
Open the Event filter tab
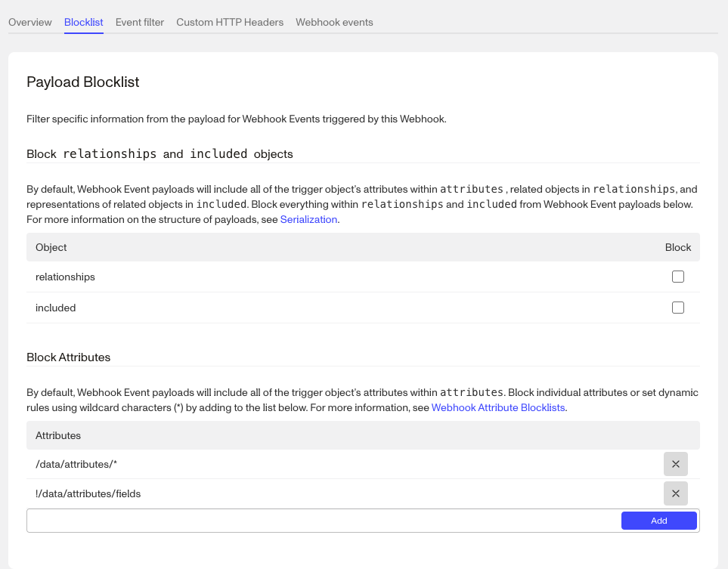[139, 22]
